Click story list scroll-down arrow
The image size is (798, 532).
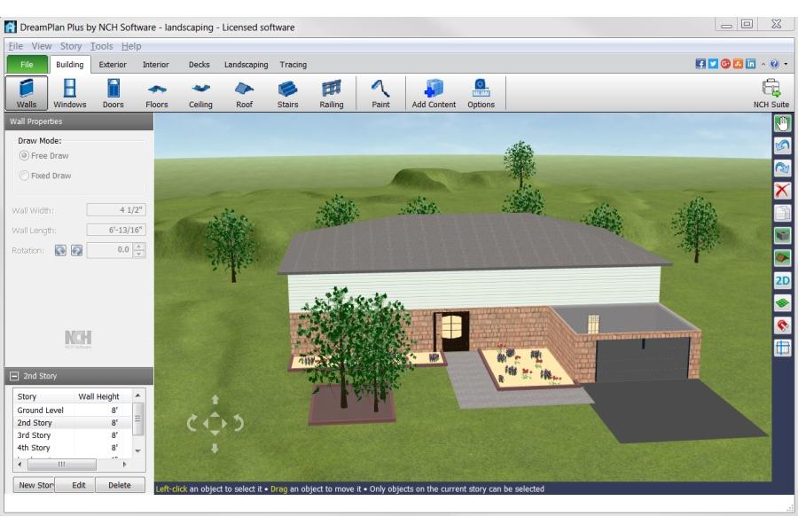coord(138,451)
